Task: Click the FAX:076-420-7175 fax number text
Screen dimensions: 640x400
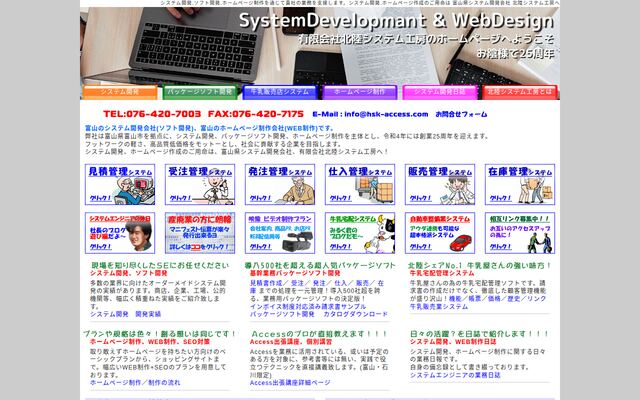Action: pos(256,114)
